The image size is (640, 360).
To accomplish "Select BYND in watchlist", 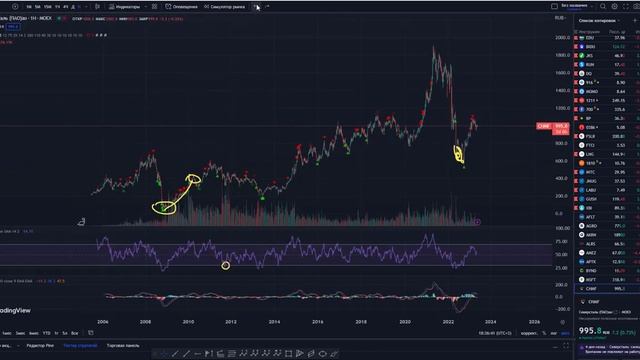I will (x=607, y=271).
